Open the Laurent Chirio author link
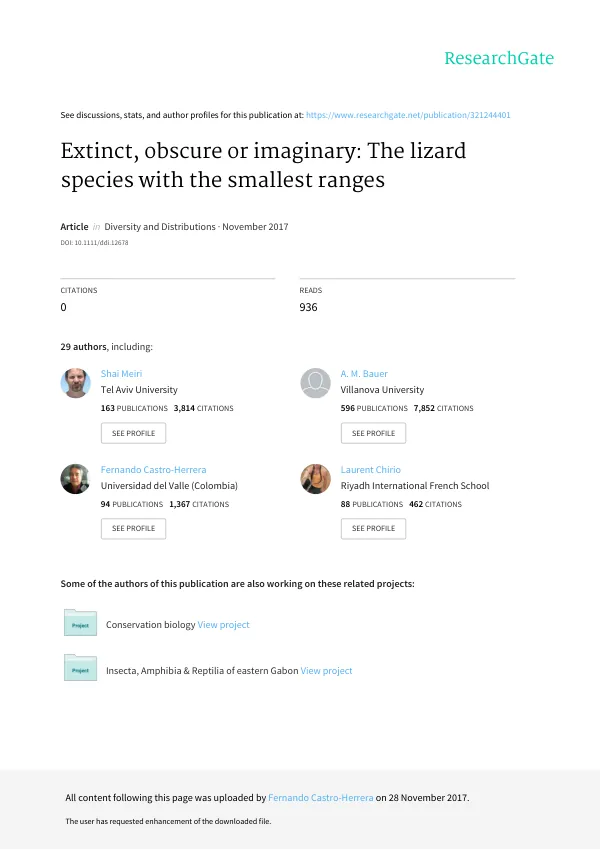The image size is (600, 850). tap(371, 469)
